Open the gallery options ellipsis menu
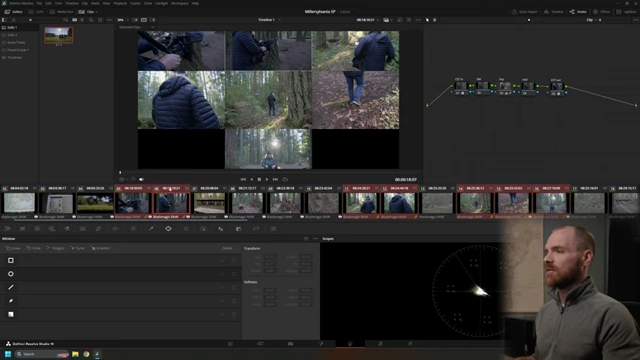Viewport: 640px width, 360px height. 109,20
